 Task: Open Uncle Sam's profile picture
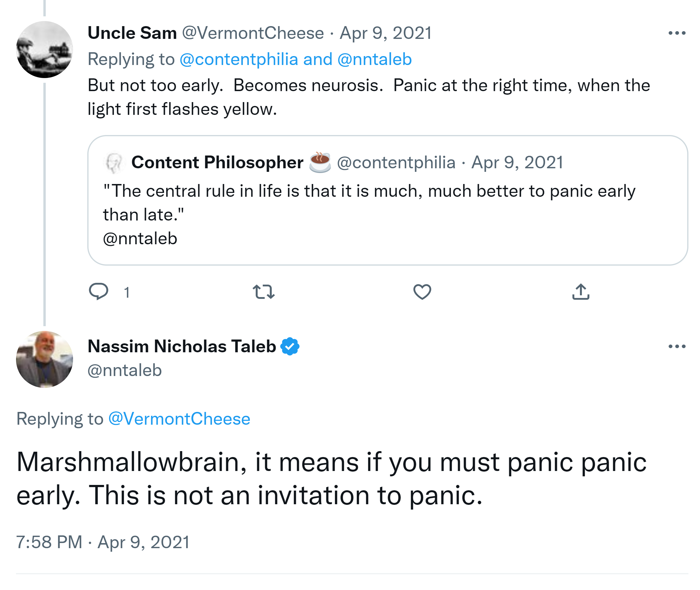coord(45,50)
